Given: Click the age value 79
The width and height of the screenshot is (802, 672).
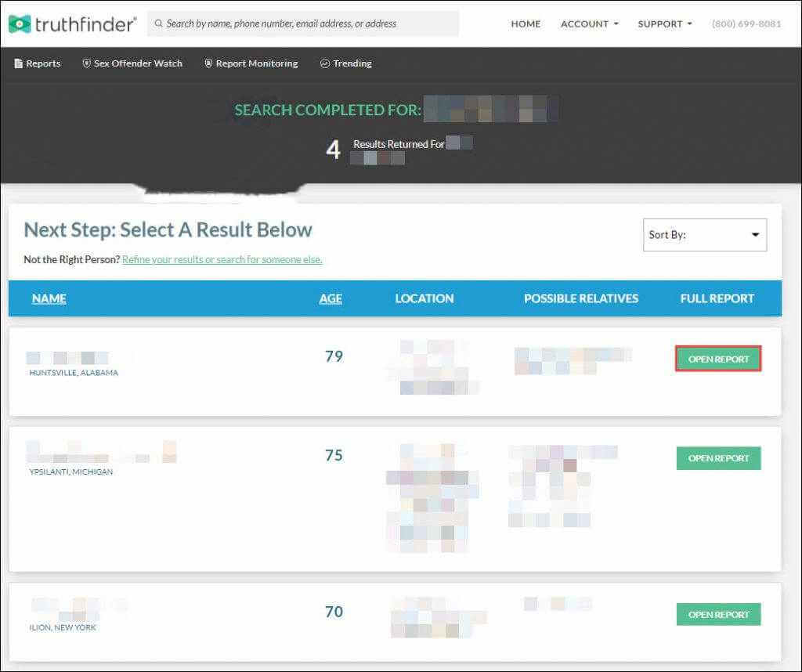Looking at the screenshot, I should 334,356.
